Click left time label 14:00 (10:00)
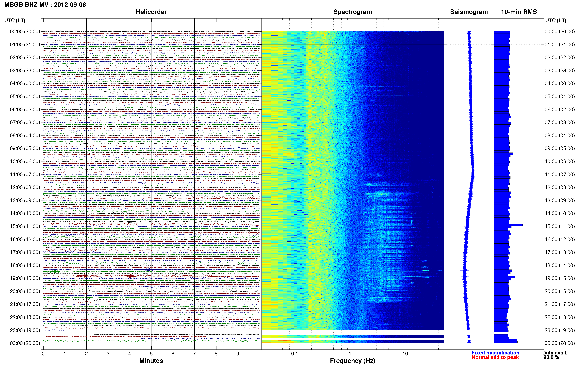The width and height of the screenshot is (588, 368). coord(25,213)
